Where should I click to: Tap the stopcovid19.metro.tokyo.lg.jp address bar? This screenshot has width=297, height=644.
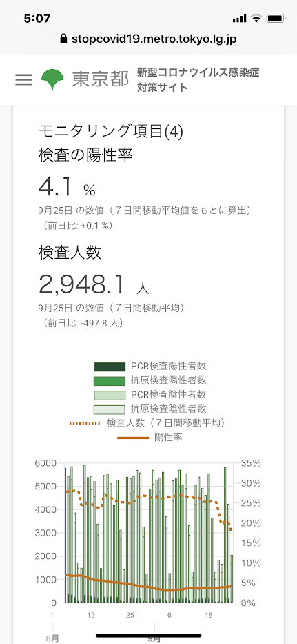pos(149,39)
